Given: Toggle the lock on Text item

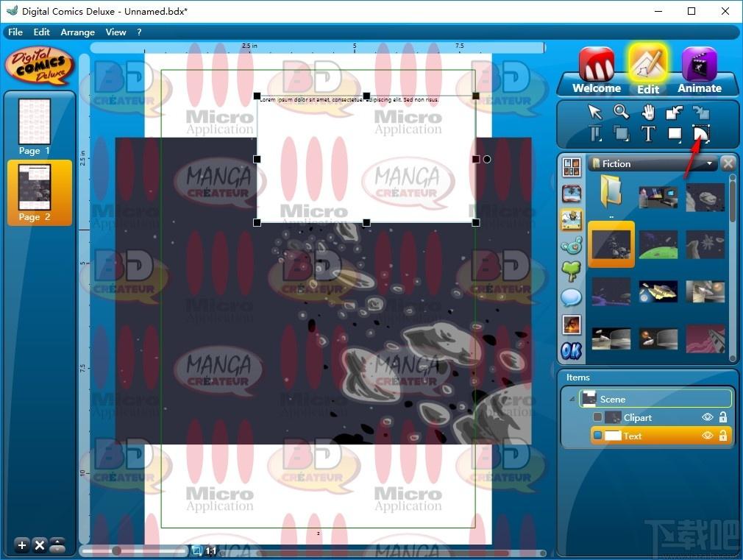Looking at the screenshot, I should coord(723,436).
